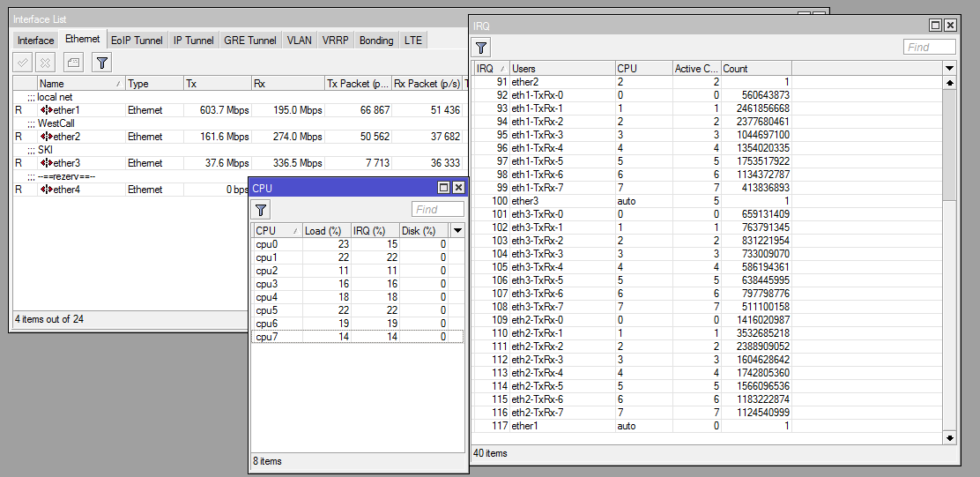Select the cpu3 row in CPU list
This screenshot has height=477, width=980.
(x=267, y=284)
